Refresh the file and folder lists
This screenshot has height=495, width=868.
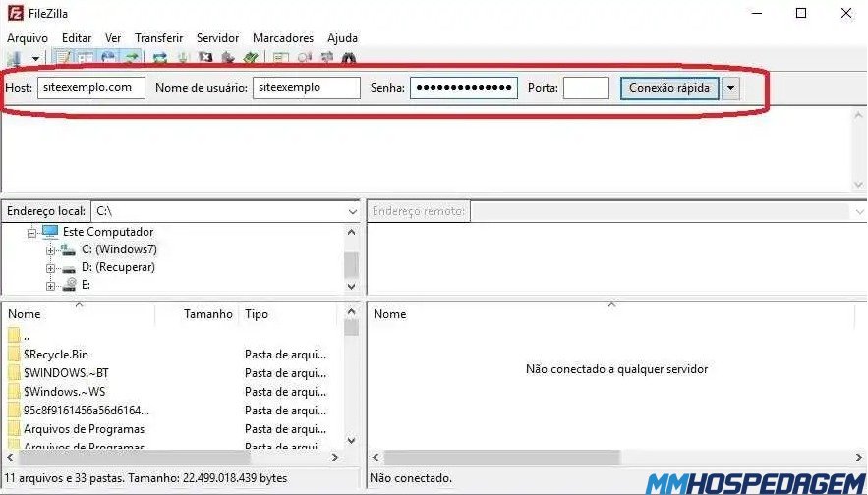[160, 58]
